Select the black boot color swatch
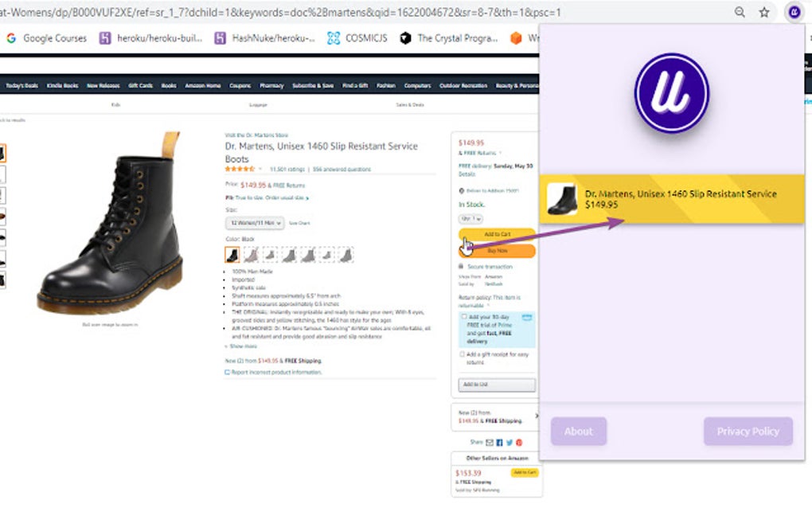 pyautogui.click(x=232, y=254)
